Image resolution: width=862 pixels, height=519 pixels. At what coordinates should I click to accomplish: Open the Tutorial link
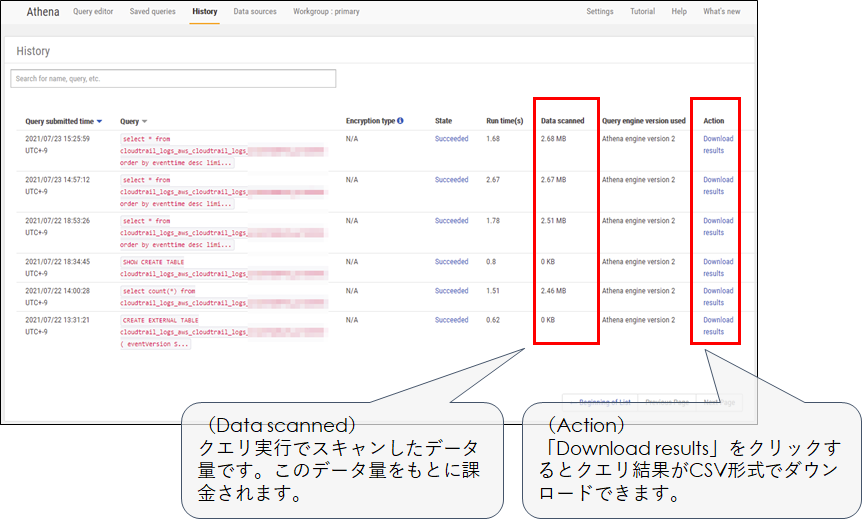pos(642,12)
